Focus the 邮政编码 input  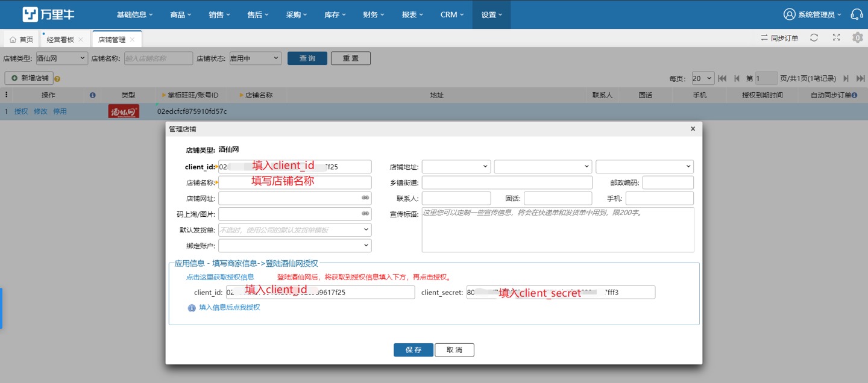(668, 182)
